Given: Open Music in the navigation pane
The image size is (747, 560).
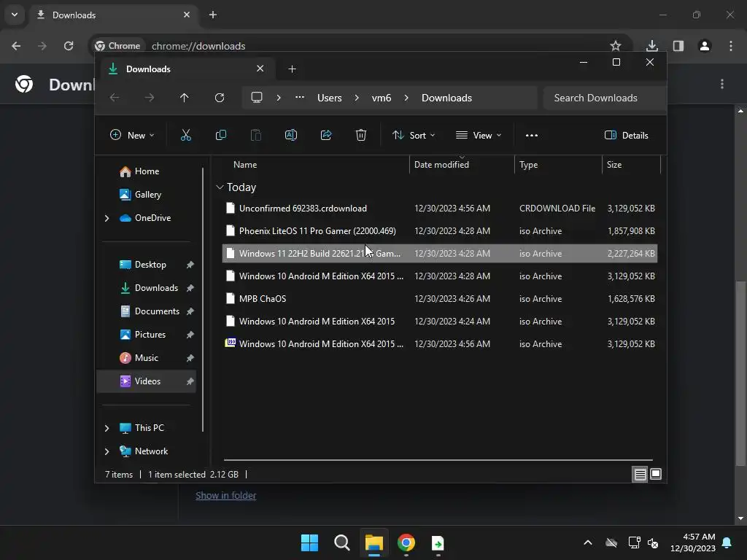Looking at the screenshot, I should [x=146, y=357].
